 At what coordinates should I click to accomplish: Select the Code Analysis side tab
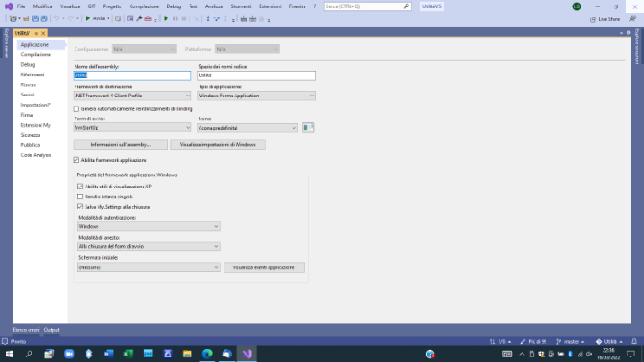tap(36, 155)
